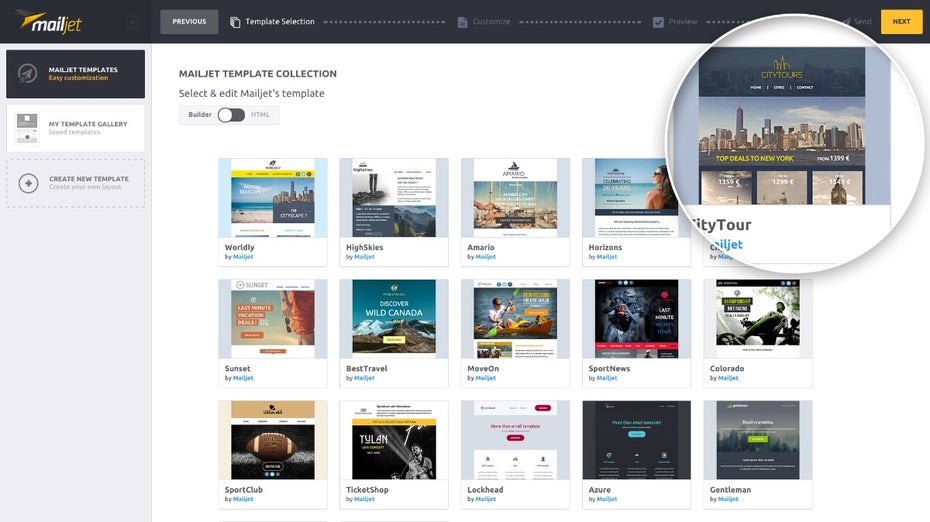This screenshot has width=930, height=522.
Task: Pick the Azure dark template thumbnail
Action: 636,440
